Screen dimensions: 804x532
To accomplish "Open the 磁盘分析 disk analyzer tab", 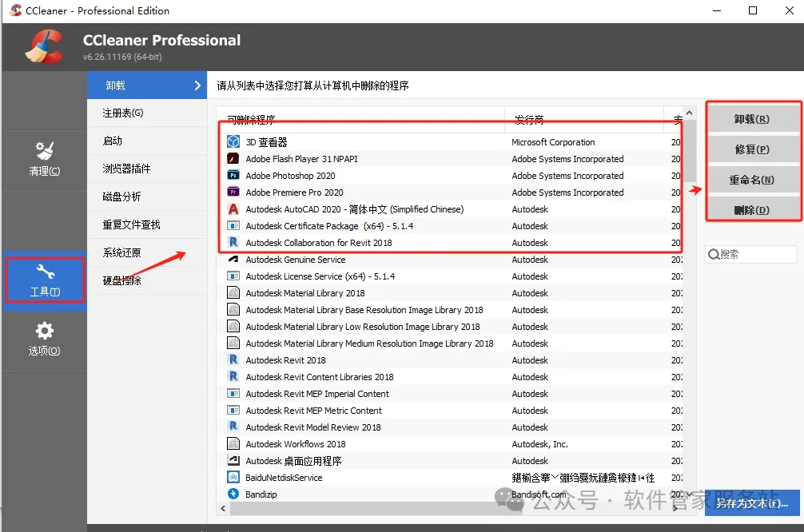I will (x=146, y=197).
